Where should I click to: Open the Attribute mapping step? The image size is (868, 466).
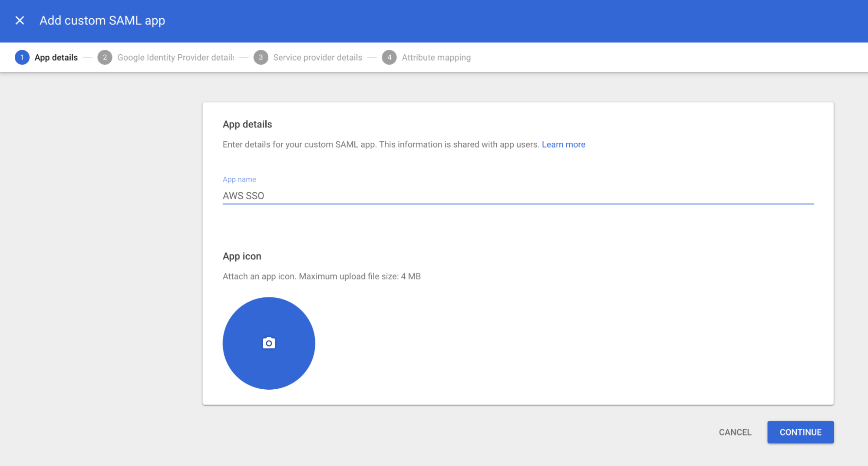436,57
